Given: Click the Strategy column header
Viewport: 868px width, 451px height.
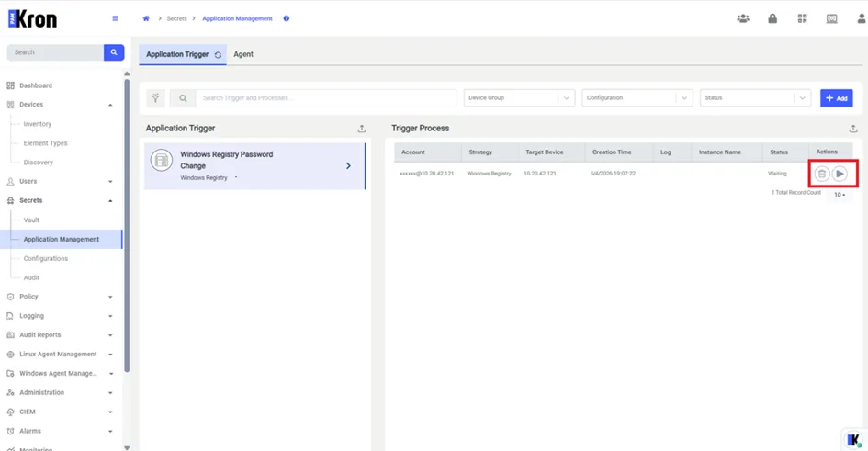Looking at the screenshot, I should click(480, 152).
